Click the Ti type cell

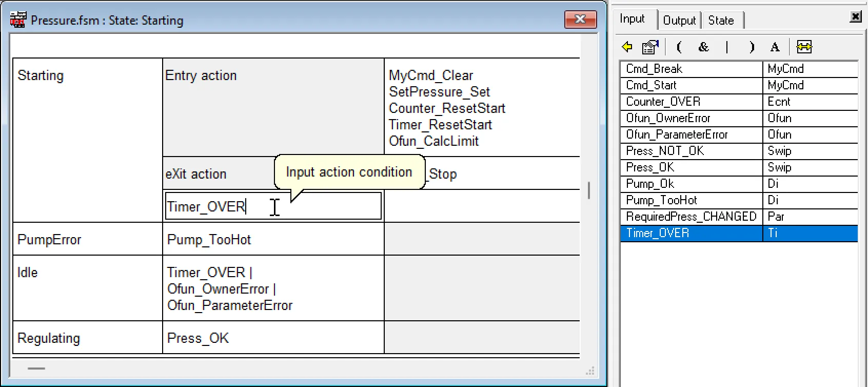[811, 233]
